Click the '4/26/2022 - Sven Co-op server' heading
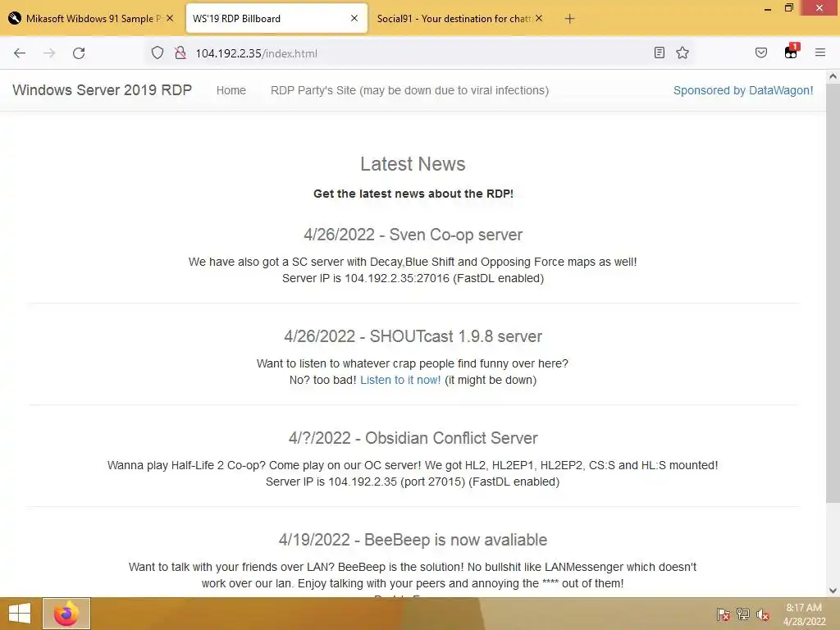840x630 pixels. (x=413, y=235)
